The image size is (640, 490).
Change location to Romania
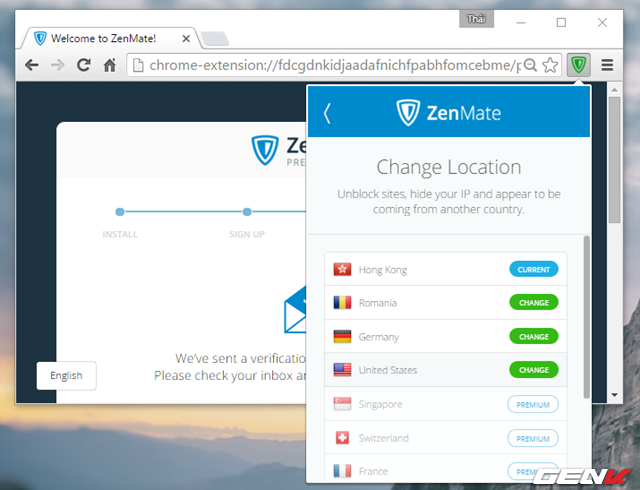[533, 302]
